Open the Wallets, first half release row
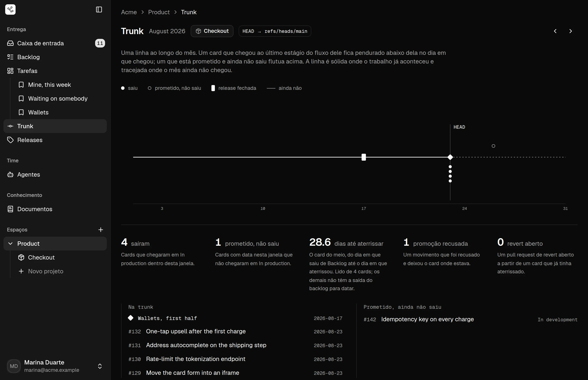The width and height of the screenshot is (588, 380). coord(235,318)
